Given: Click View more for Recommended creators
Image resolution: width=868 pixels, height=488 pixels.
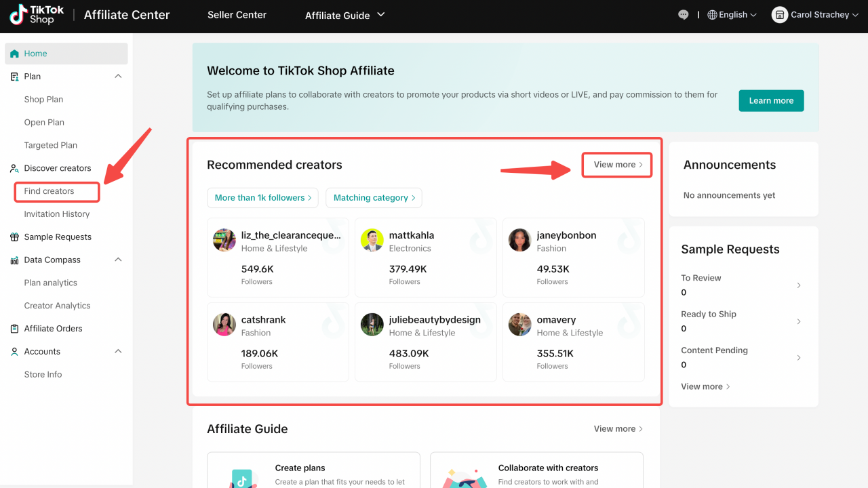Looking at the screenshot, I should (618, 165).
